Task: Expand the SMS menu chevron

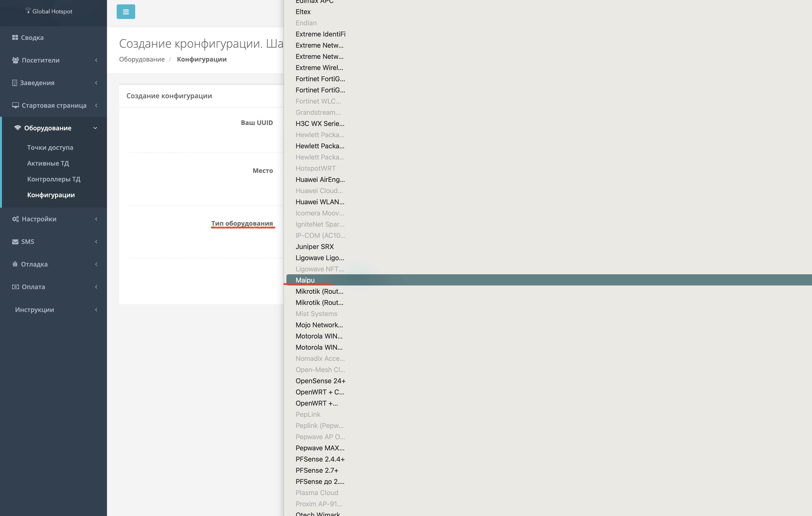Action: tap(96, 241)
